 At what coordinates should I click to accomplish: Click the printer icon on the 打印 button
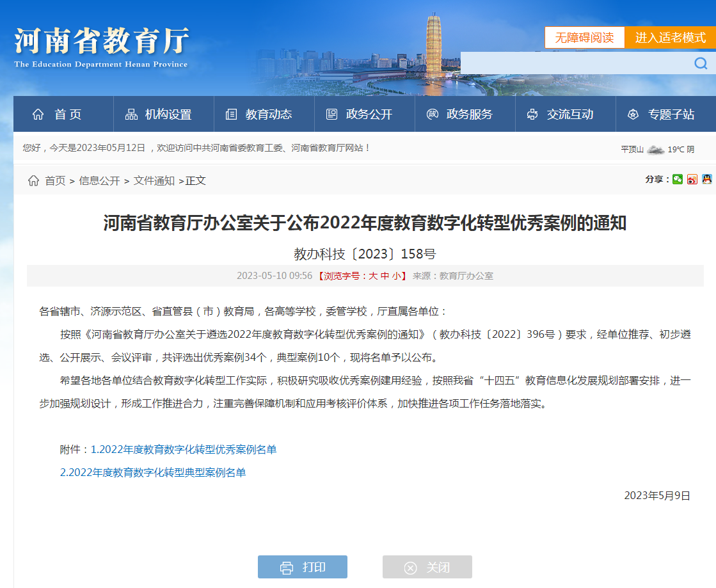[x=286, y=568]
